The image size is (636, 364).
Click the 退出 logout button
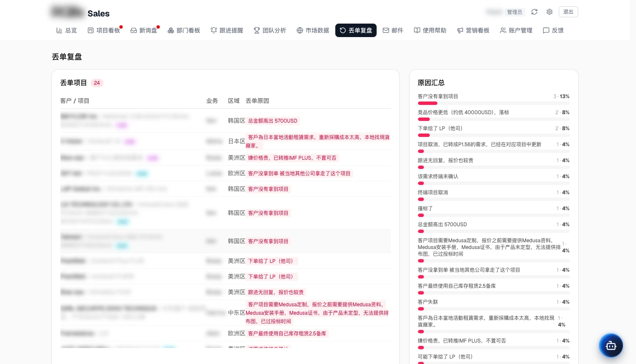pos(569,12)
